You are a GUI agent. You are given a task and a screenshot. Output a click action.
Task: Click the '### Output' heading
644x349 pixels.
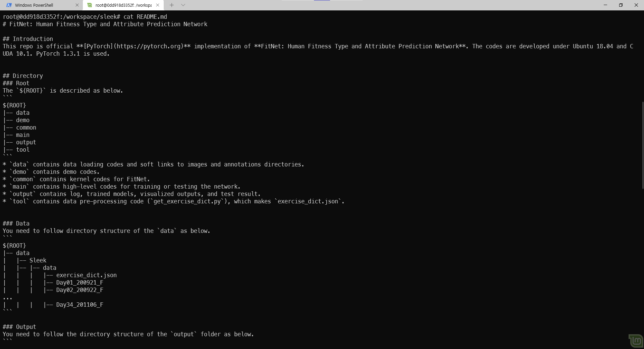click(19, 327)
